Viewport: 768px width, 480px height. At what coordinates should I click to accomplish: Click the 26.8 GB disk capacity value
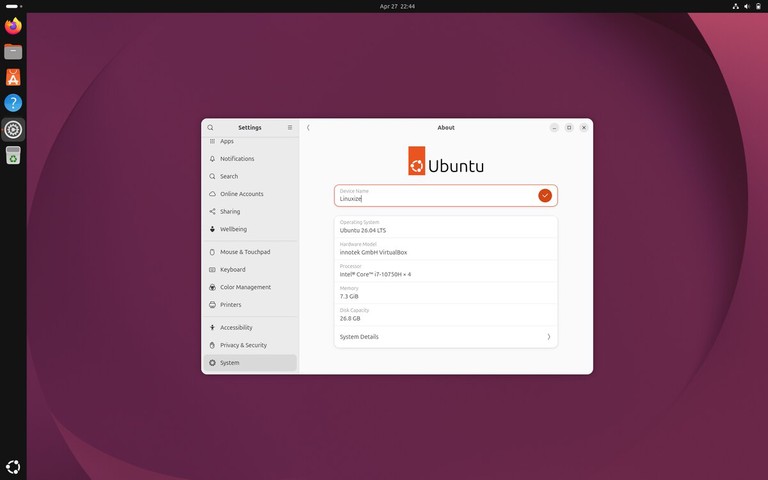pos(350,318)
